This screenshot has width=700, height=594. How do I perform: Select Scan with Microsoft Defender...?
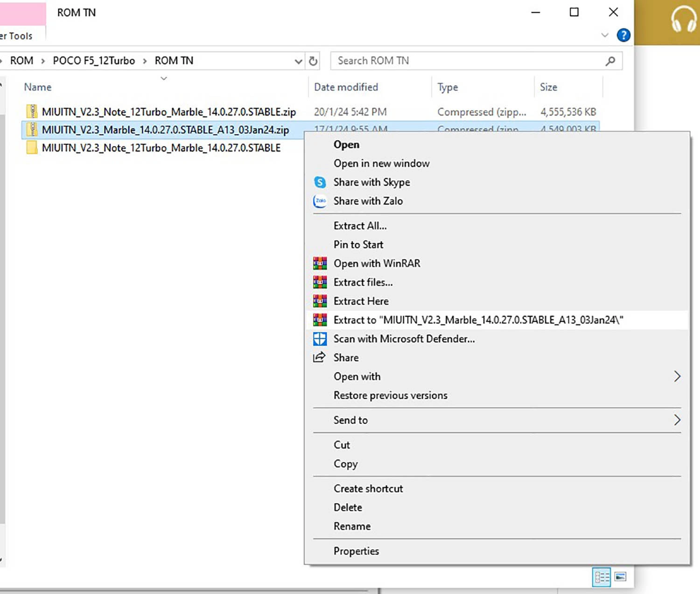point(404,339)
